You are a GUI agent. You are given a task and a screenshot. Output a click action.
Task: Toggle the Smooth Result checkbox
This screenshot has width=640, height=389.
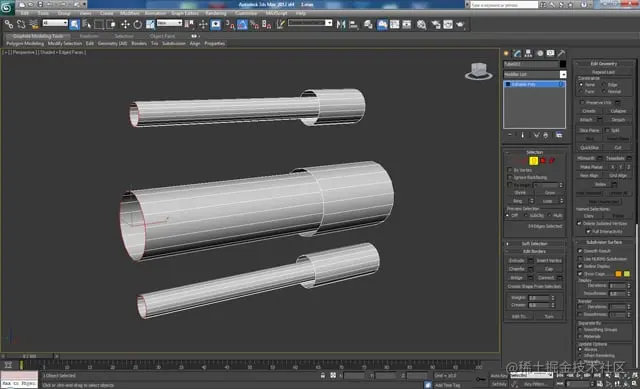click(580, 251)
